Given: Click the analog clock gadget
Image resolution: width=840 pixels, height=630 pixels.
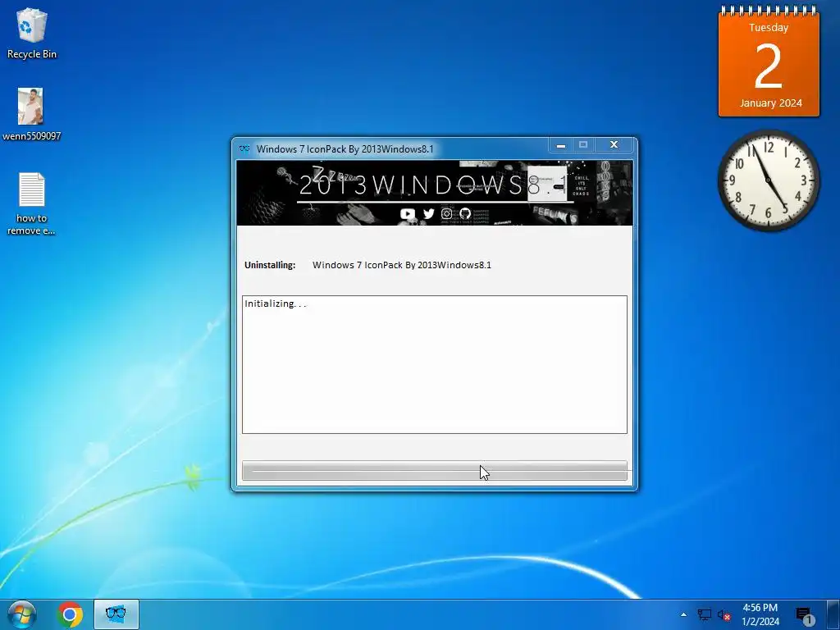Looking at the screenshot, I should tap(769, 180).
